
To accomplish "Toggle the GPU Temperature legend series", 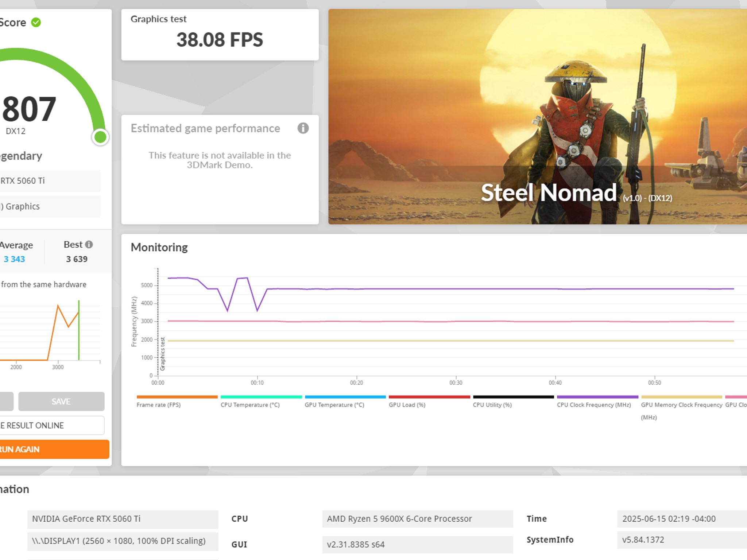I will (345, 402).
